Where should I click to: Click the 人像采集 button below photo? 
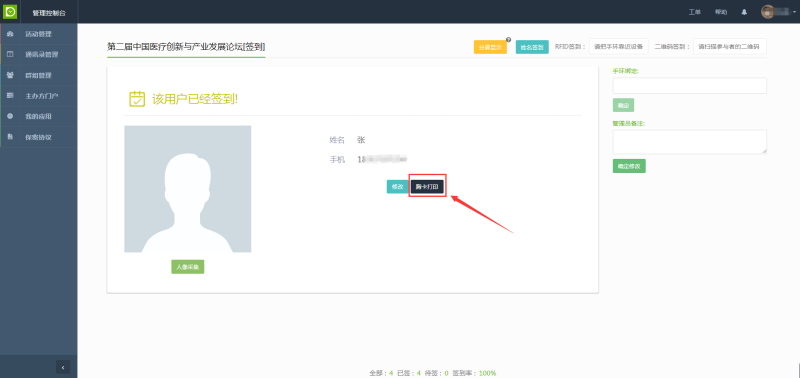[188, 267]
